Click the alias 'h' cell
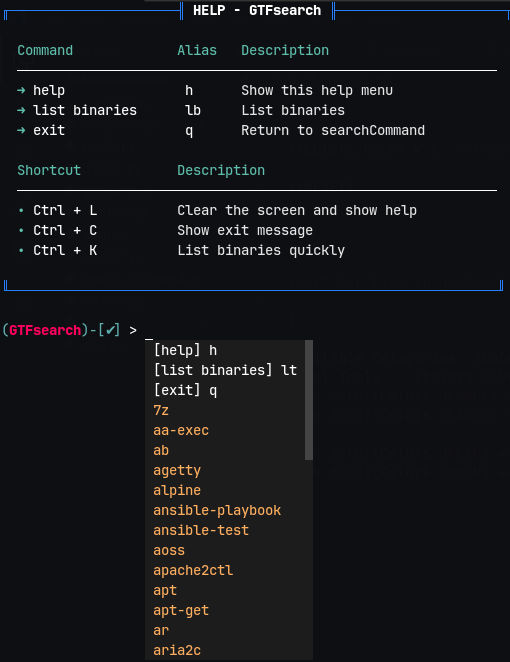The height and width of the screenshot is (662, 510). point(189,90)
